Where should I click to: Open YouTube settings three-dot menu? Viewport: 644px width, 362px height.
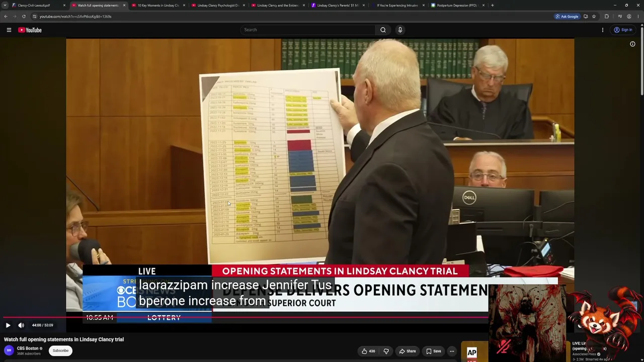click(603, 30)
